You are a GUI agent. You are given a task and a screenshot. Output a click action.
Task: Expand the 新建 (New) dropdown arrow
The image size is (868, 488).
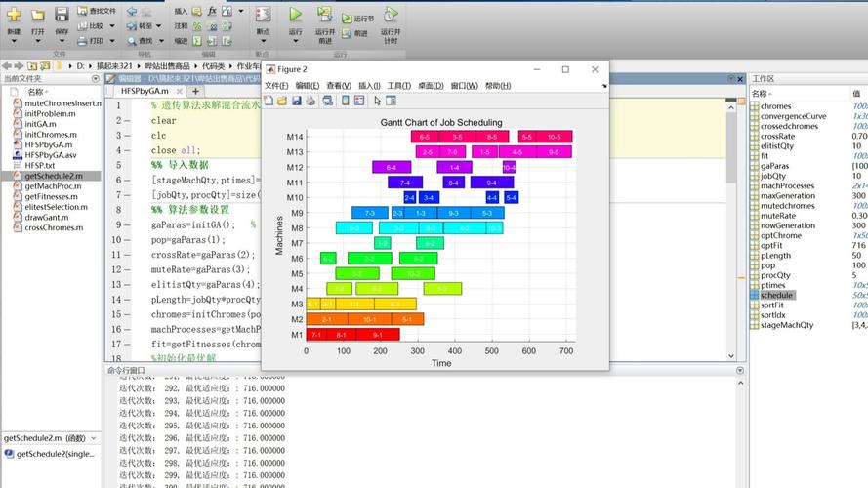tap(14, 42)
